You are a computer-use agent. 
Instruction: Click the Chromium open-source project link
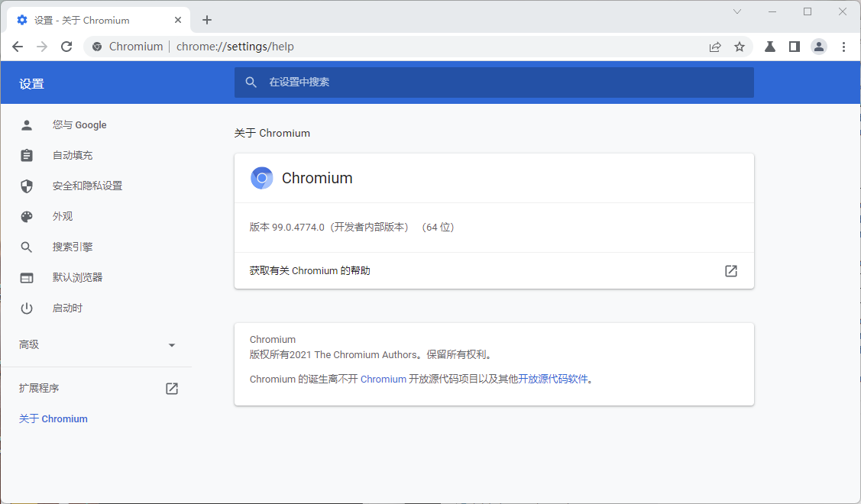coord(384,379)
